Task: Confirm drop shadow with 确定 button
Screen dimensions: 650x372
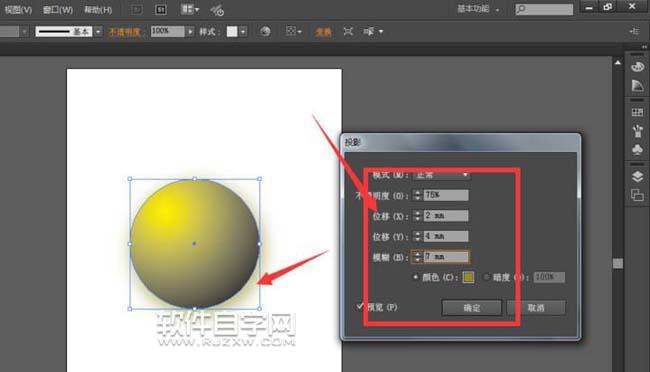Action: (472, 308)
